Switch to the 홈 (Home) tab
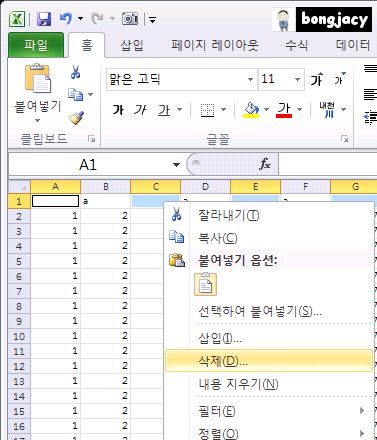The width and height of the screenshot is (377, 440). [x=87, y=45]
